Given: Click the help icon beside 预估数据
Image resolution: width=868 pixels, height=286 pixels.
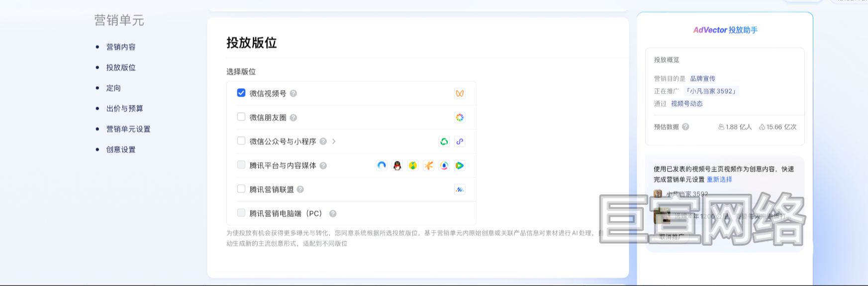Looking at the screenshot, I should 685,127.
